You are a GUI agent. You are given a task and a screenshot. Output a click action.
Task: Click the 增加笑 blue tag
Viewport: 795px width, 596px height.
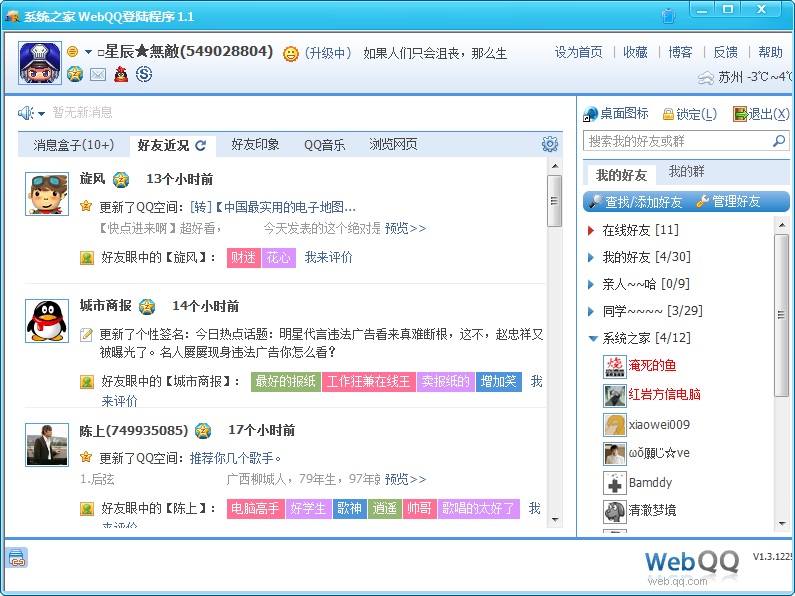[x=499, y=382]
